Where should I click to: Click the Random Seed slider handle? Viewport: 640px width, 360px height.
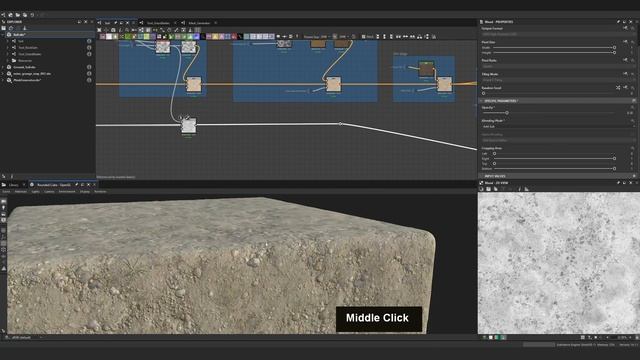tap(484, 93)
